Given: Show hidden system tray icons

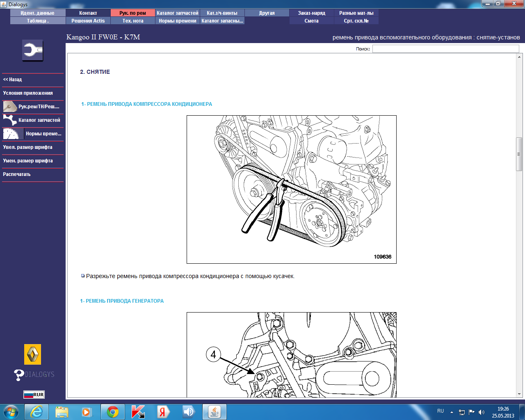Looking at the screenshot, I should [x=452, y=412].
